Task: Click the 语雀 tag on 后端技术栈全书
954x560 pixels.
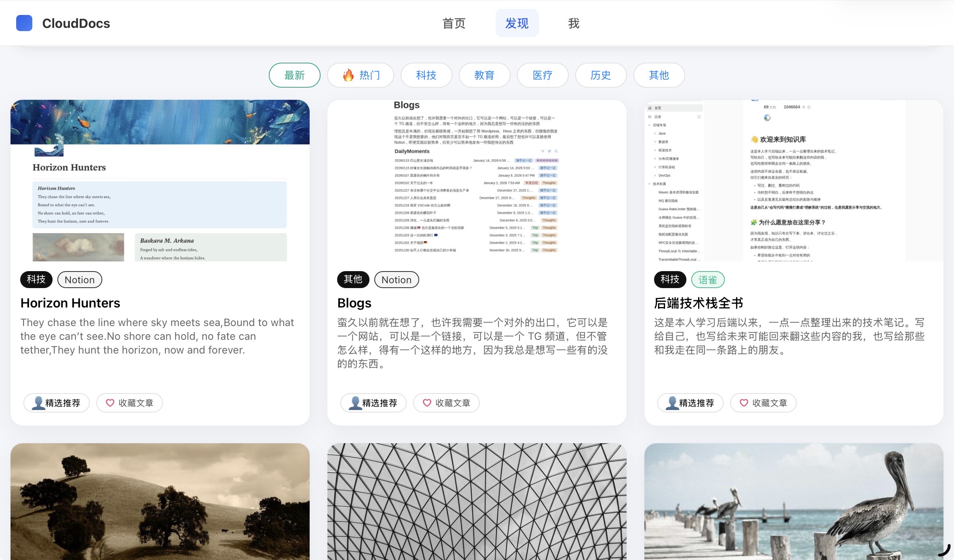Action: tap(707, 280)
